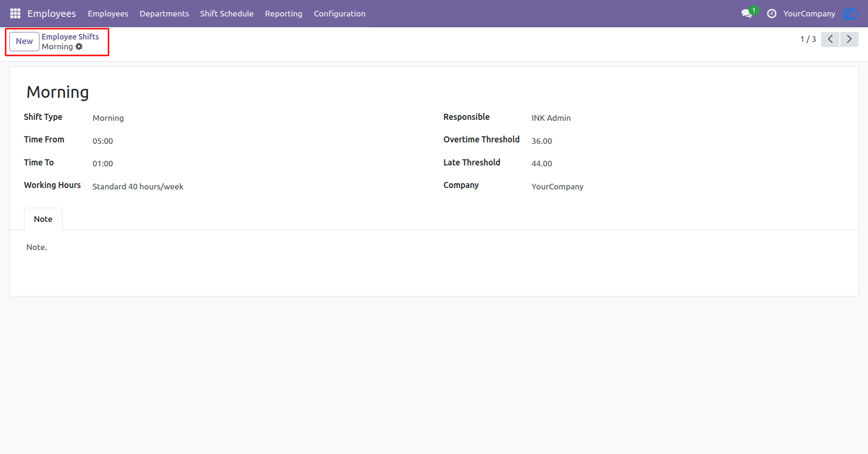Screen dimensions: 868x454
Task: Click the user avatar icon
Action: point(850,14)
